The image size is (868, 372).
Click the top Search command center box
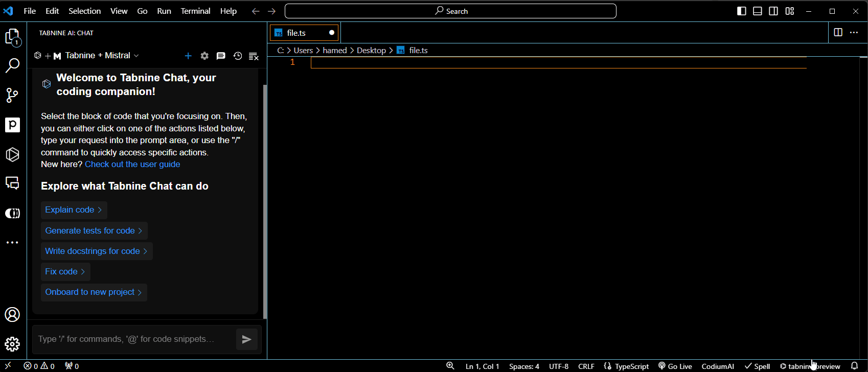pos(450,11)
